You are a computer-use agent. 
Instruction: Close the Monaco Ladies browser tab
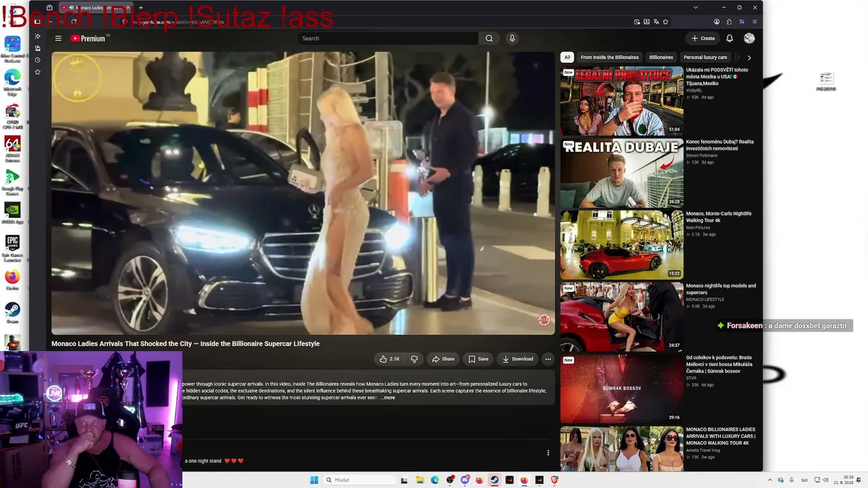coord(127,7)
